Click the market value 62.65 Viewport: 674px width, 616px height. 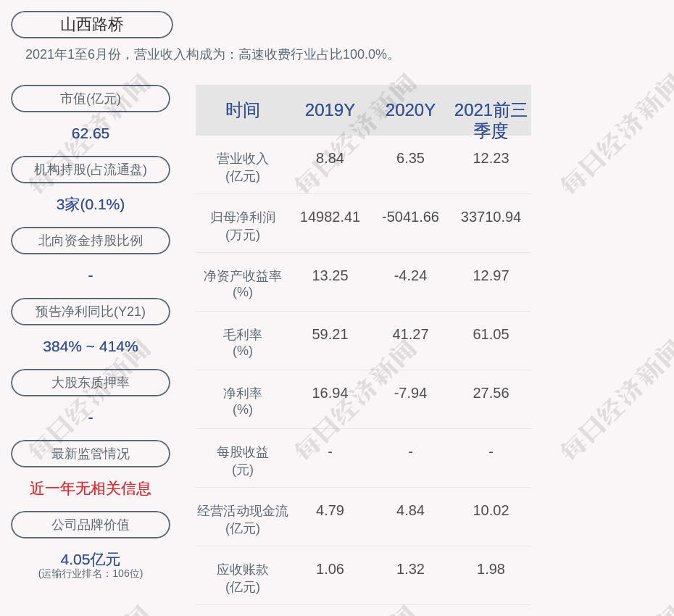[x=91, y=133]
